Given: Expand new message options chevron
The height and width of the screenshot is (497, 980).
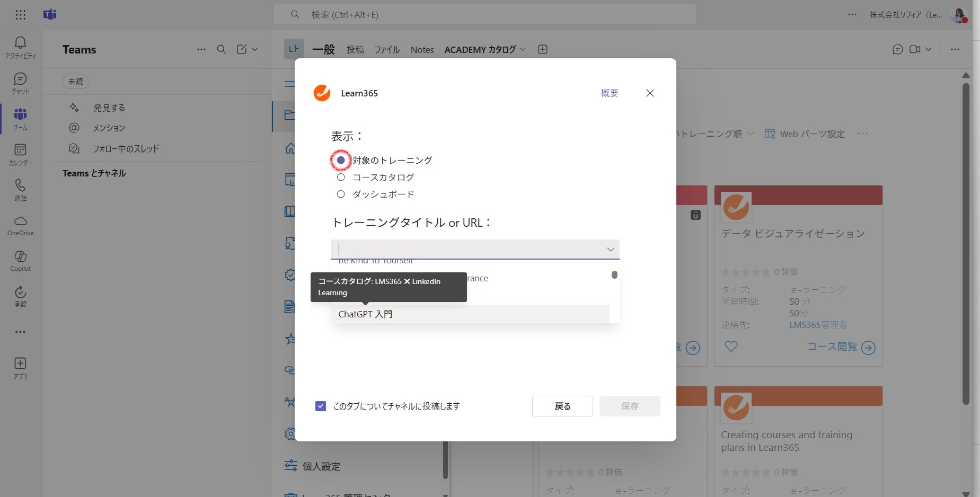Looking at the screenshot, I should 255,49.
